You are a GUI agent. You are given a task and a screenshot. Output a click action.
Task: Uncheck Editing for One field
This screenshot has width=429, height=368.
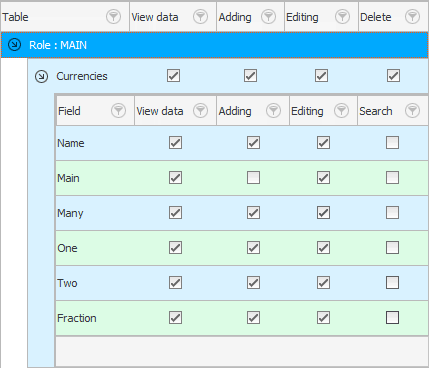coord(323,248)
